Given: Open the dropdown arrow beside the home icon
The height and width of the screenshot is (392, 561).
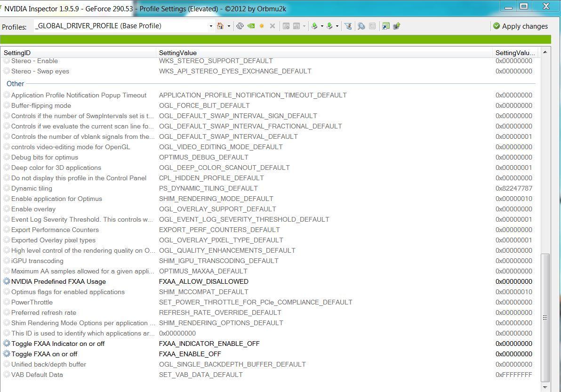Looking at the screenshot, I should pyautogui.click(x=229, y=26).
